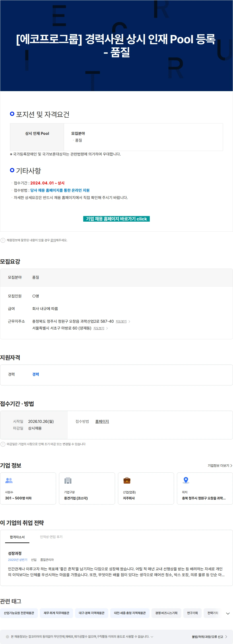Click the 2024.04.01 ~ 상시 red date text
The height and width of the screenshot is (644, 233).
pos(47,183)
